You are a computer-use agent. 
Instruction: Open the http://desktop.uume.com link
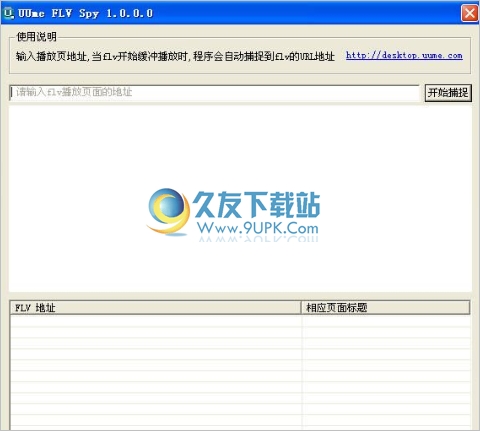pyautogui.click(x=404, y=55)
